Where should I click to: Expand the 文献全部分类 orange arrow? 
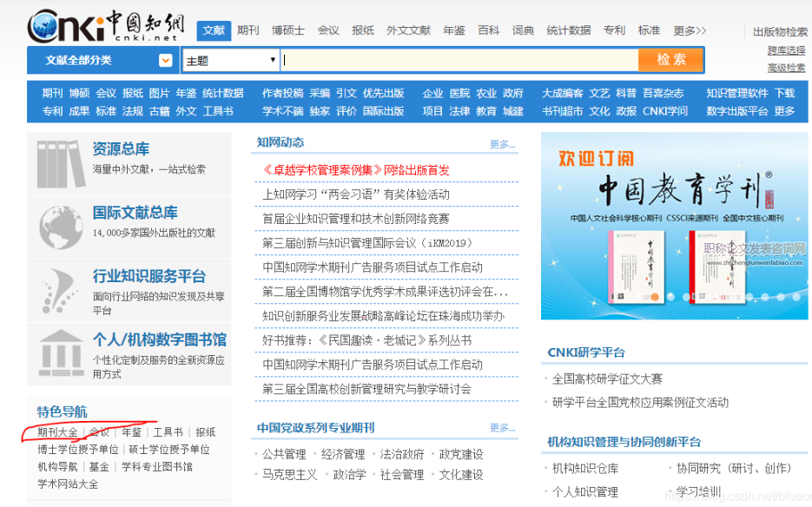(x=165, y=61)
